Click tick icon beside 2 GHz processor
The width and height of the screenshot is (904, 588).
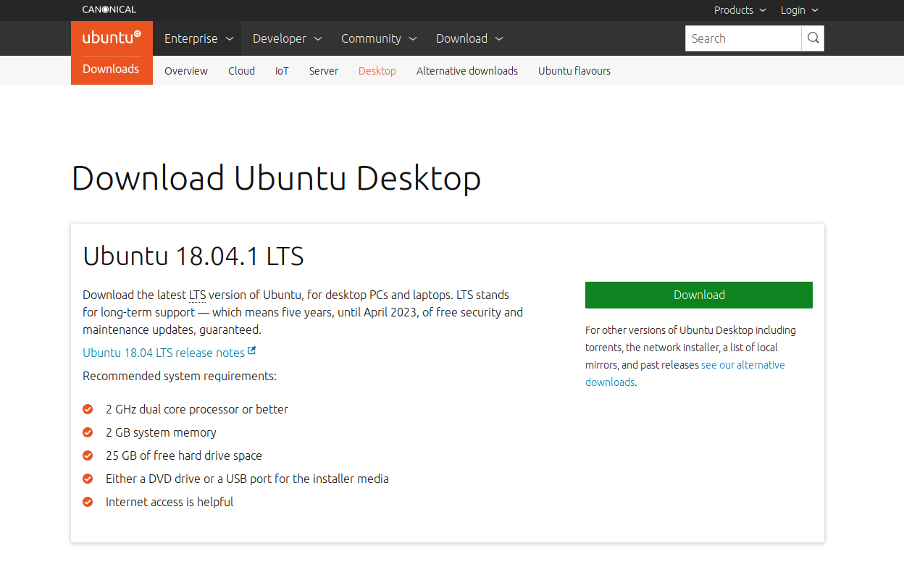[x=88, y=409]
